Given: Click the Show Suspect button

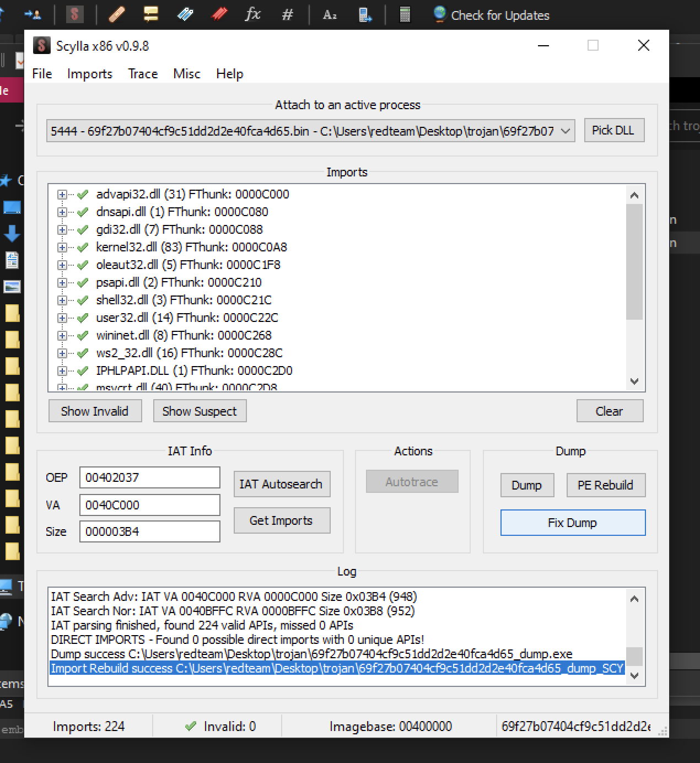Looking at the screenshot, I should [199, 411].
